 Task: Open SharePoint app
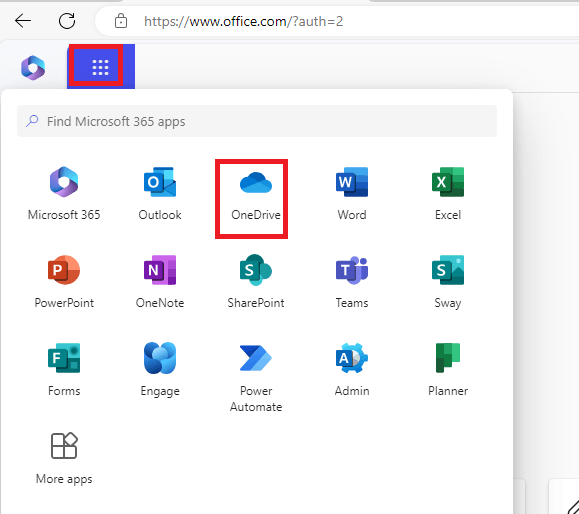256,282
